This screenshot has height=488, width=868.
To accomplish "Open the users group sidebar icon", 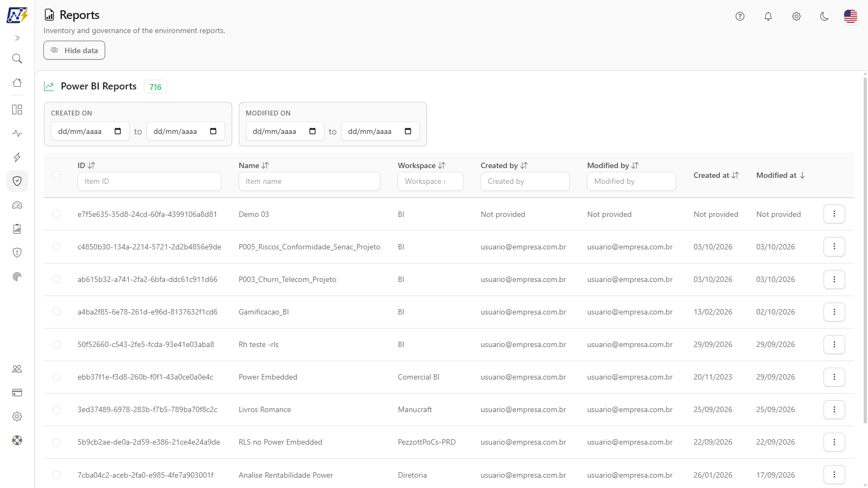I will 17,369.
